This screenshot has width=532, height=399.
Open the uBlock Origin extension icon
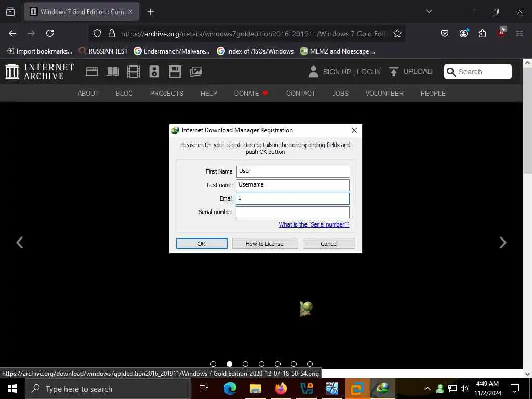click(x=501, y=33)
